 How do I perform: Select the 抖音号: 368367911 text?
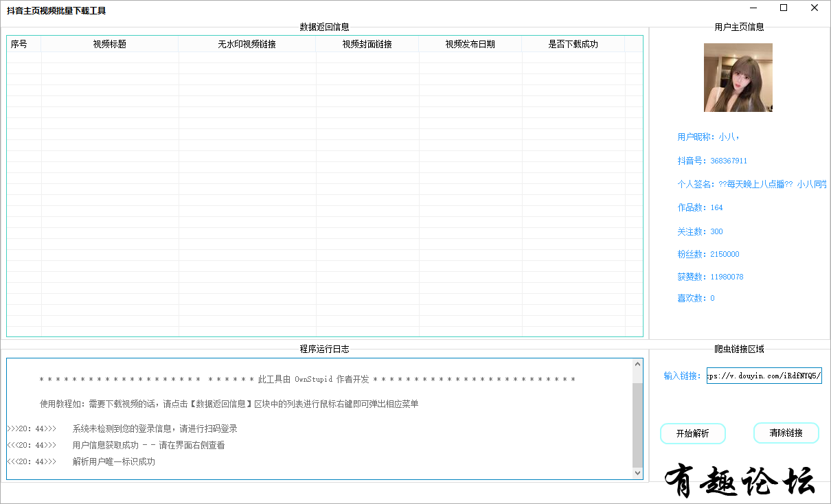712,161
